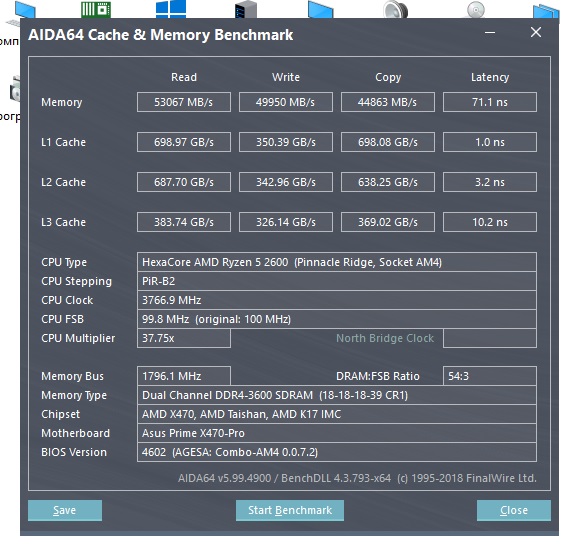Select L1 Cache Copy 698.08 GB/s
The width and height of the screenshot is (580, 549).
(388, 142)
